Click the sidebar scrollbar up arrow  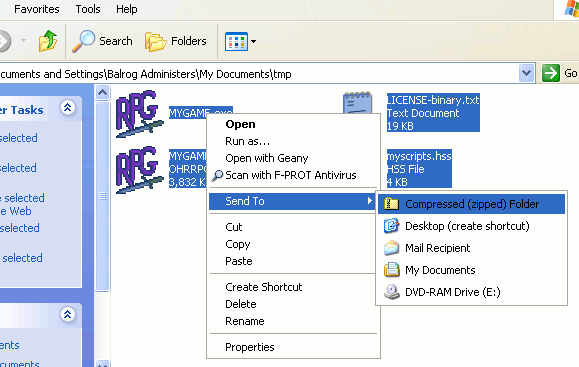[102, 92]
